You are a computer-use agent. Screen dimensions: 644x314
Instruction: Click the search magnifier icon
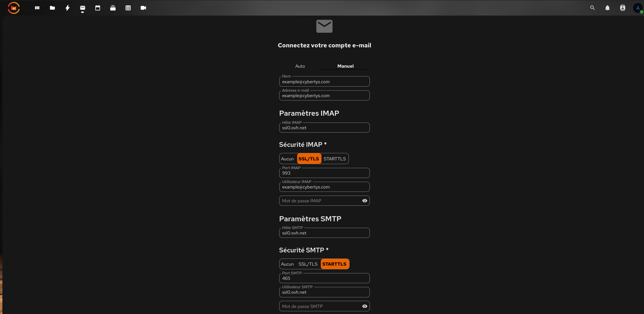tap(592, 8)
